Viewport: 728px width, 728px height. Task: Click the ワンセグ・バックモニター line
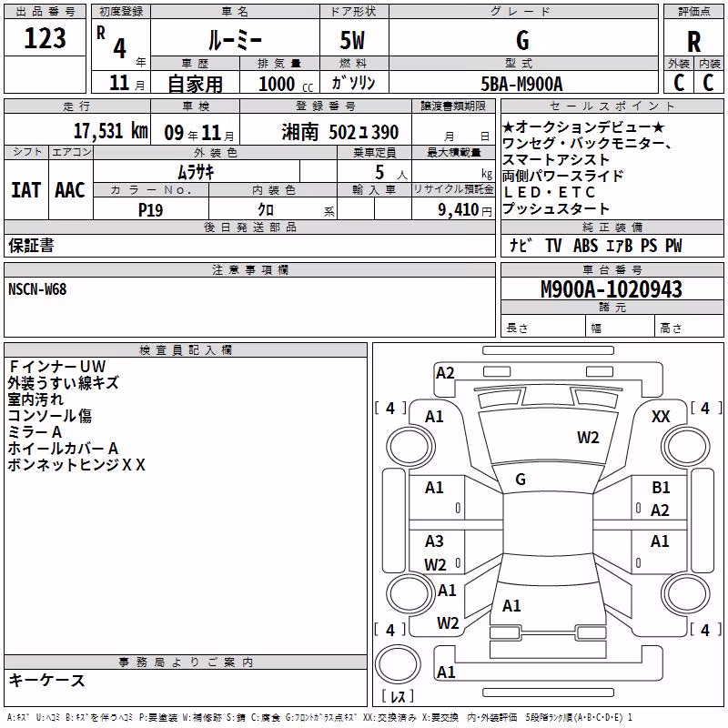click(x=588, y=144)
